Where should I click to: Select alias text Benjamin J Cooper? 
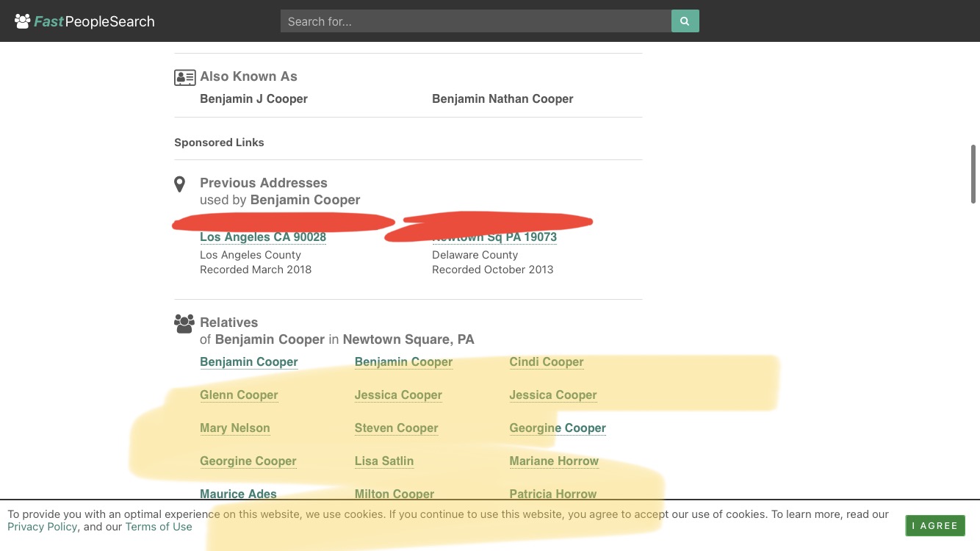253,99
